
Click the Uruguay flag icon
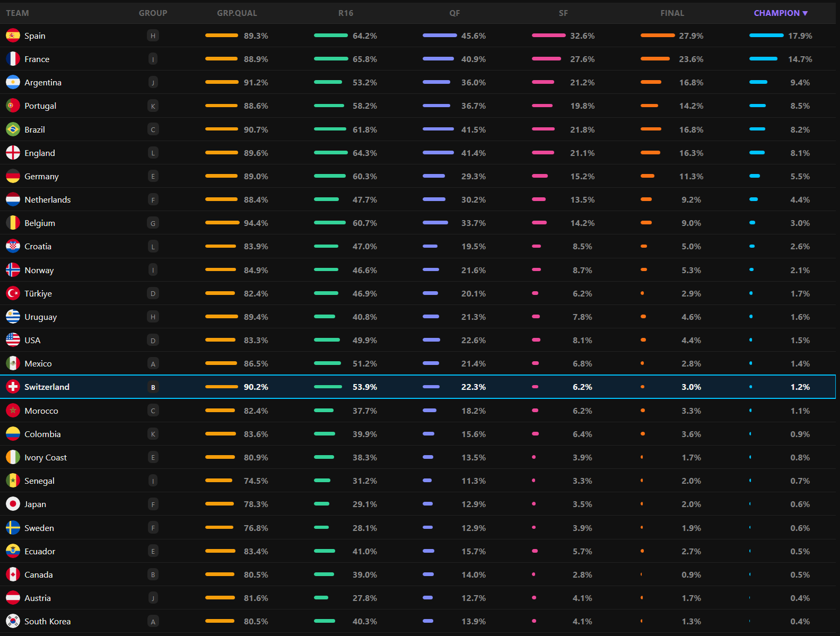(13, 317)
